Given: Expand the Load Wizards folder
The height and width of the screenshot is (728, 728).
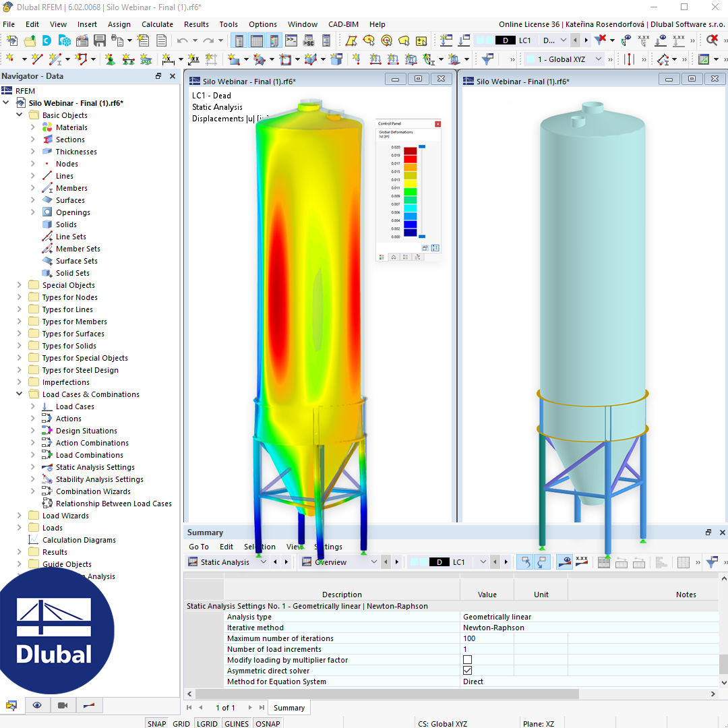Looking at the screenshot, I should 19,516.
